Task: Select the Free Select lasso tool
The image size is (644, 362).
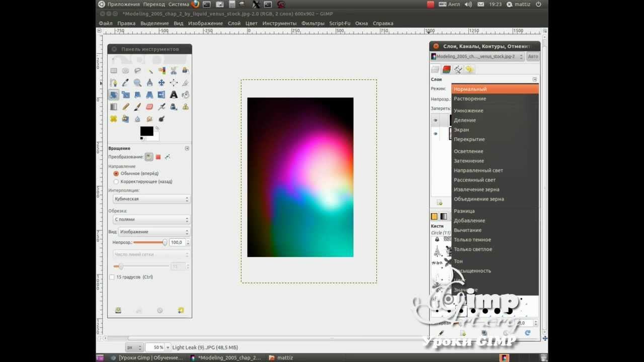Action: [x=137, y=70]
